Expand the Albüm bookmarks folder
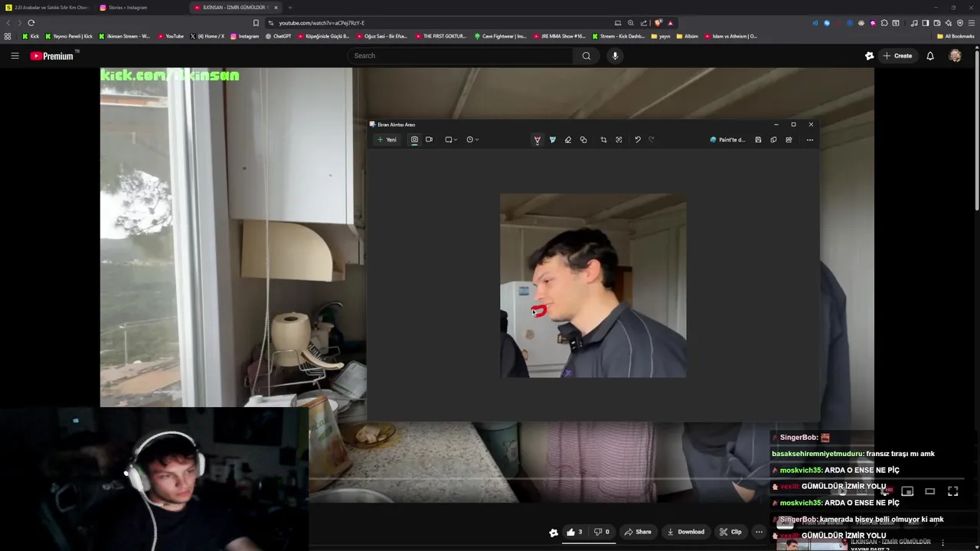The width and height of the screenshot is (980, 551). 688,36
